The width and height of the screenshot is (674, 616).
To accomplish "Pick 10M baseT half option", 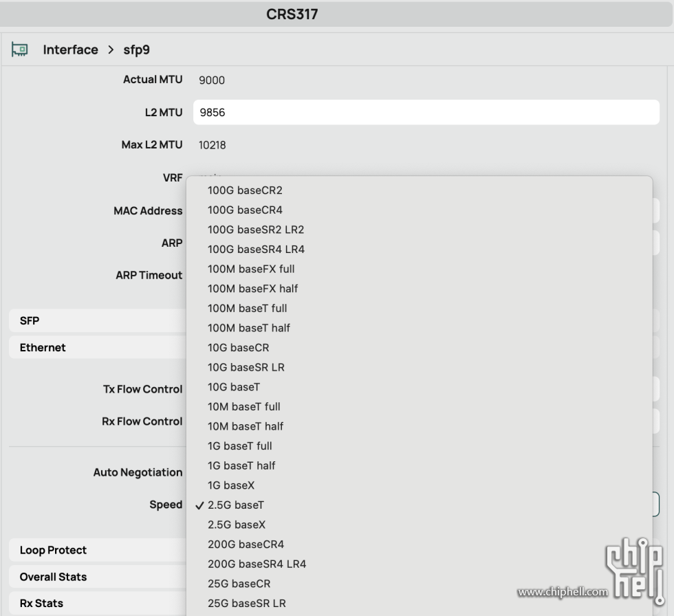I will pyautogui.click(x=246, y=426).
